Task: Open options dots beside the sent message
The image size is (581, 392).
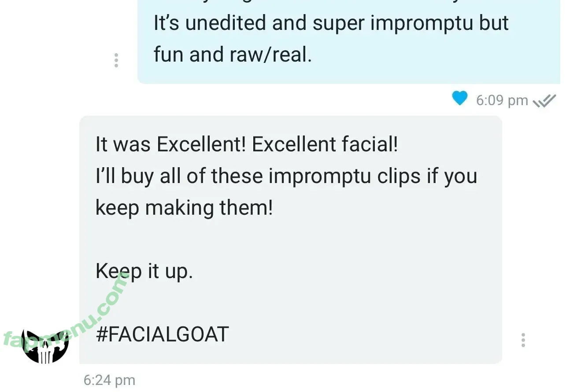Action: coord(116,60)
